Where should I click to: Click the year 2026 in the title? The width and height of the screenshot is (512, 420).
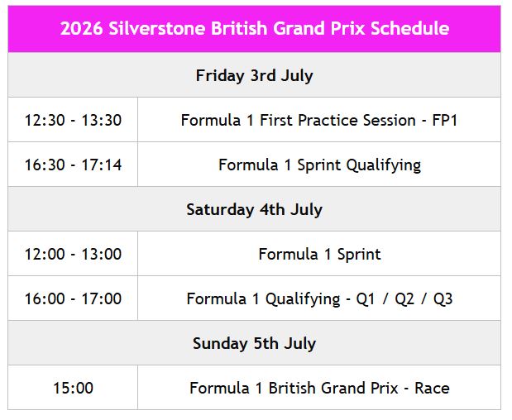80,29
